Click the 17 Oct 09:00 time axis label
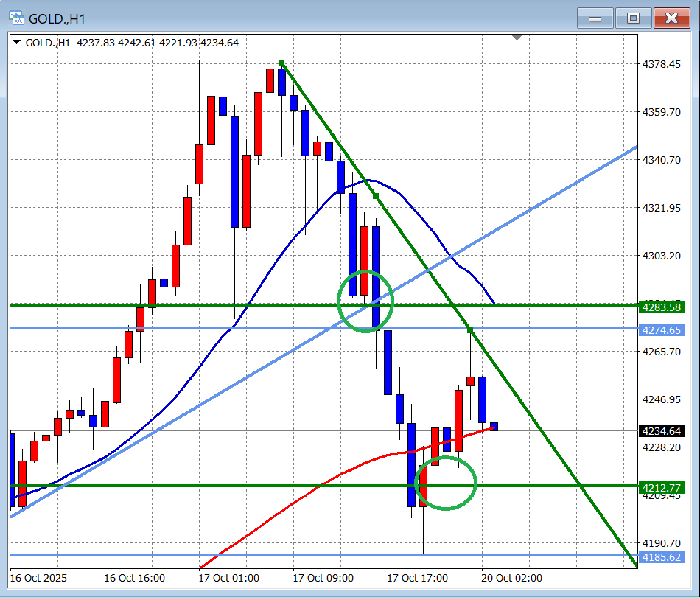The height and width of the screenshot is (597, 700). [x=323, y=579]
